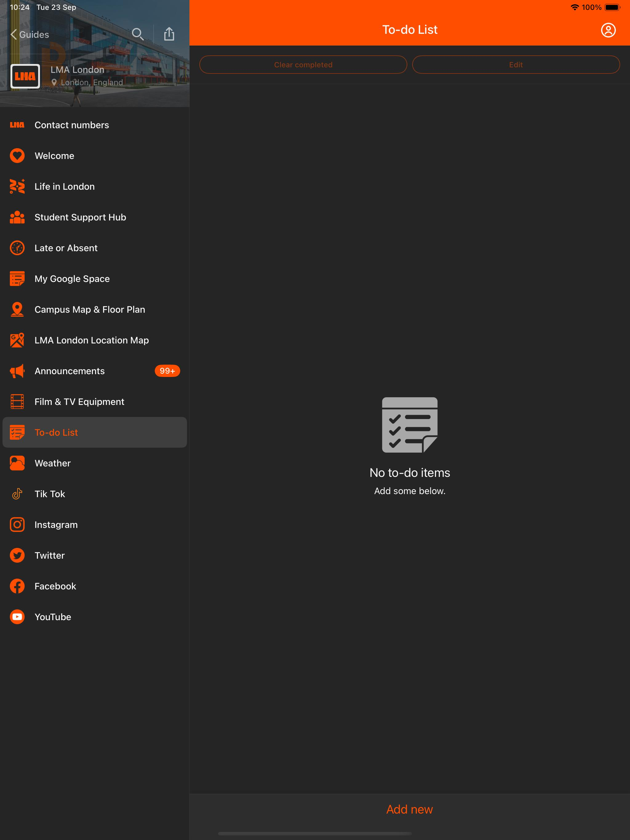Click the LMA London Location Map icon
This screenshot has height=840, width=630.
[x=17, y=340]
